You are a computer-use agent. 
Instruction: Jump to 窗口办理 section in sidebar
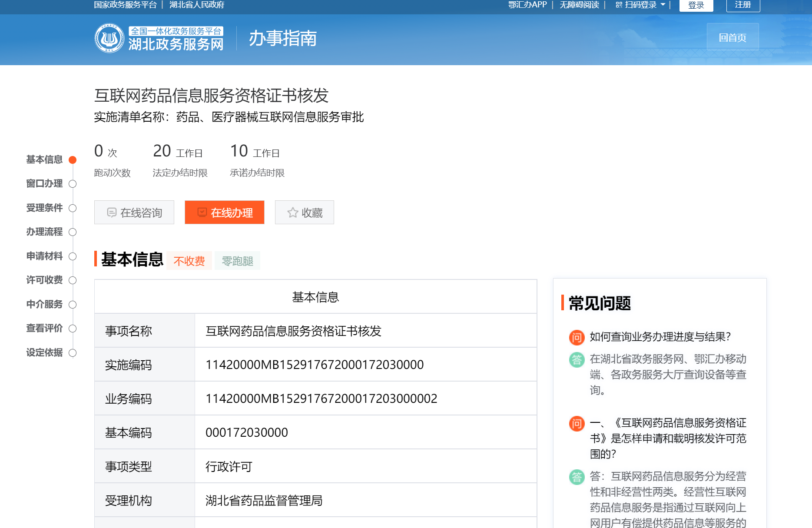click(x=44, y=183)
